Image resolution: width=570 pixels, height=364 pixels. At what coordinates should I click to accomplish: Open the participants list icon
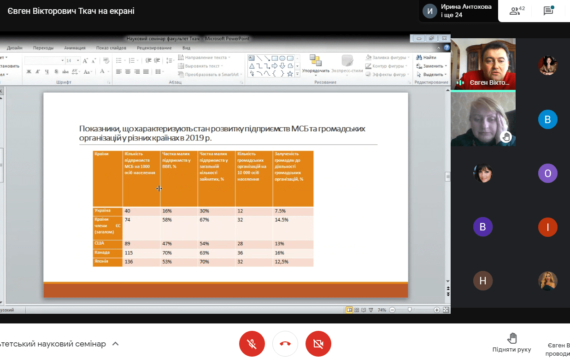point(517,11)
